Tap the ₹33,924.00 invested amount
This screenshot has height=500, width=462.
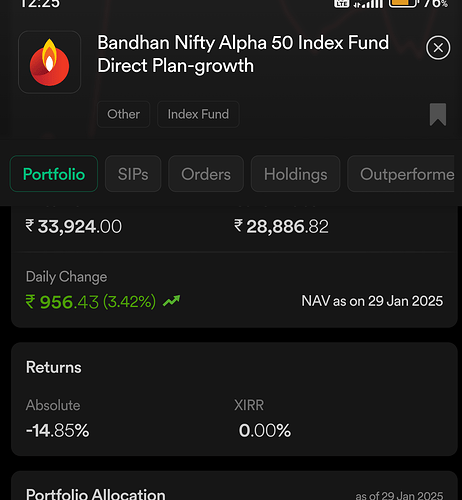tap(74, 227)
